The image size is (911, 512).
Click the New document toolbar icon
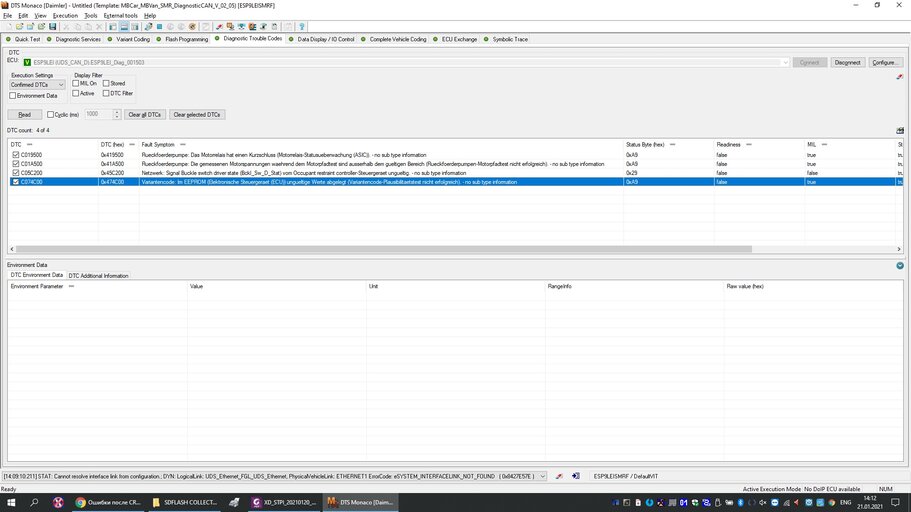8,27
